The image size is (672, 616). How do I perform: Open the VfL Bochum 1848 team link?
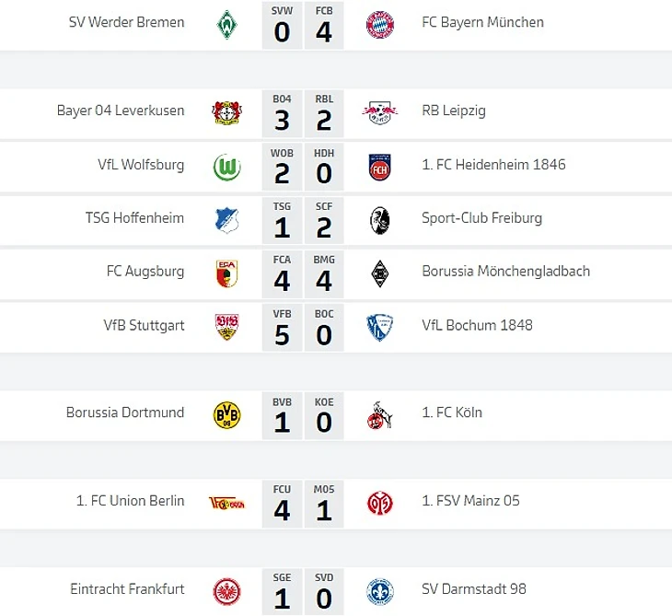[x=477, y=325]
